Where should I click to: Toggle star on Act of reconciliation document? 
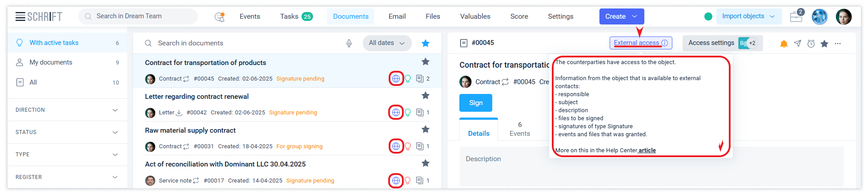click(x=426, y=163)
